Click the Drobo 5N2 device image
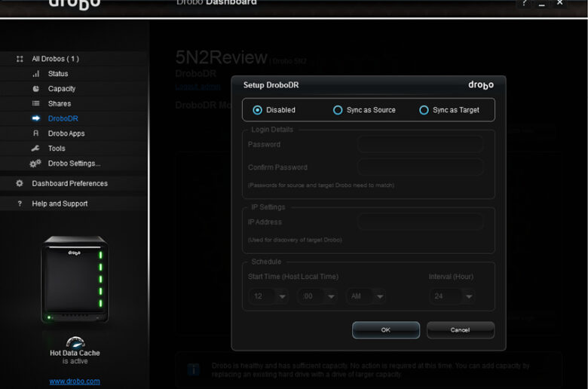 pos(75,279)
